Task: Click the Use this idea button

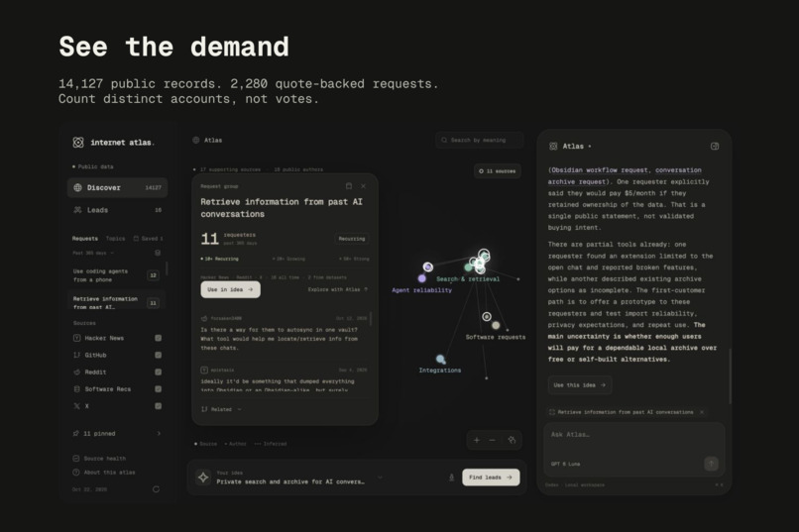Action: click(x=580, y=384)
